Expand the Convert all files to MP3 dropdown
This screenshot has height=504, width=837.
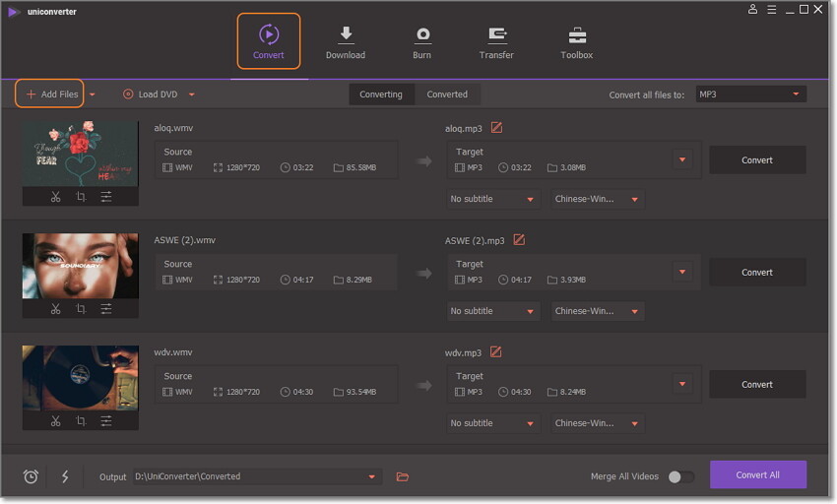(x=750, y=94)
